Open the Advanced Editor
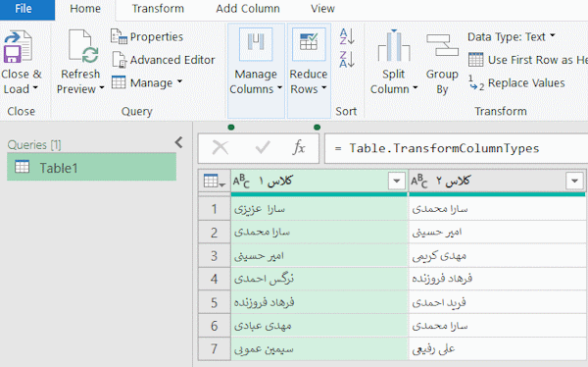Screen dimensions: 588x367 click(x=163, y=60)
